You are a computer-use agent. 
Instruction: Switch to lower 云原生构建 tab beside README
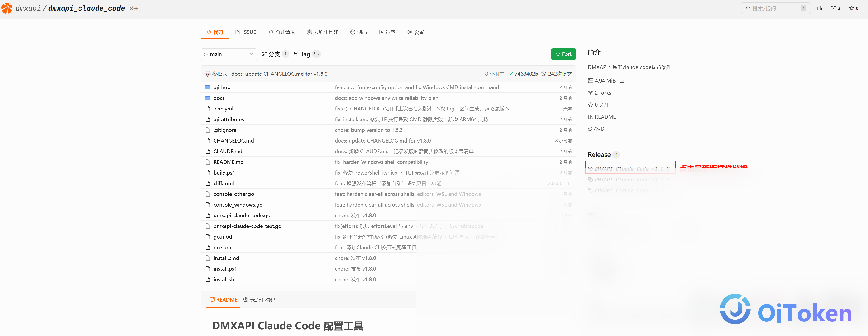(x=259, y=300)
